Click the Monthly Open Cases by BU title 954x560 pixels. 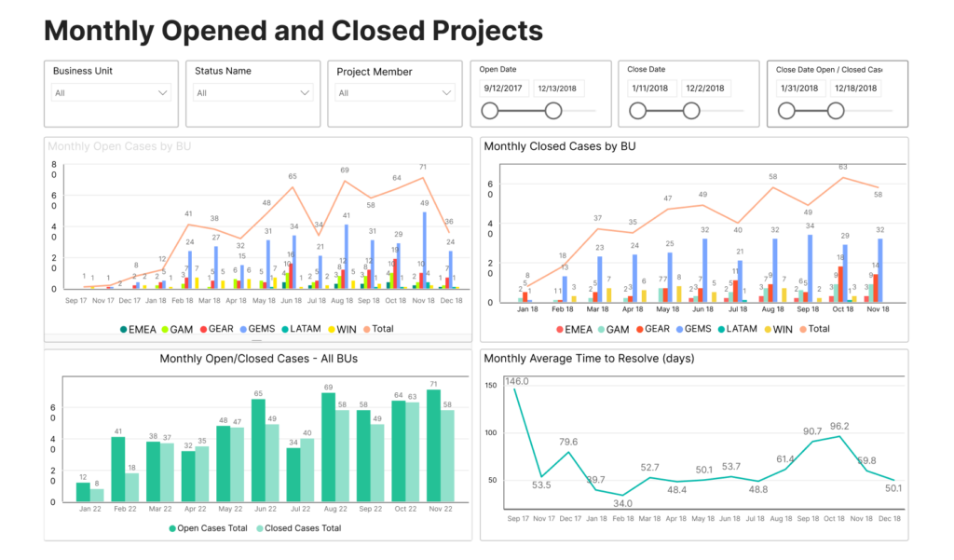[x=119, y=146]
